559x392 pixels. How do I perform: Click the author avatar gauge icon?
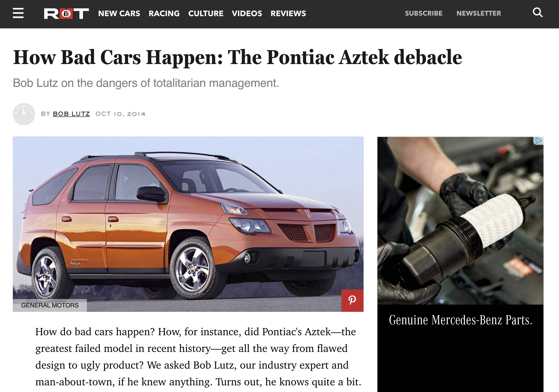24,114
